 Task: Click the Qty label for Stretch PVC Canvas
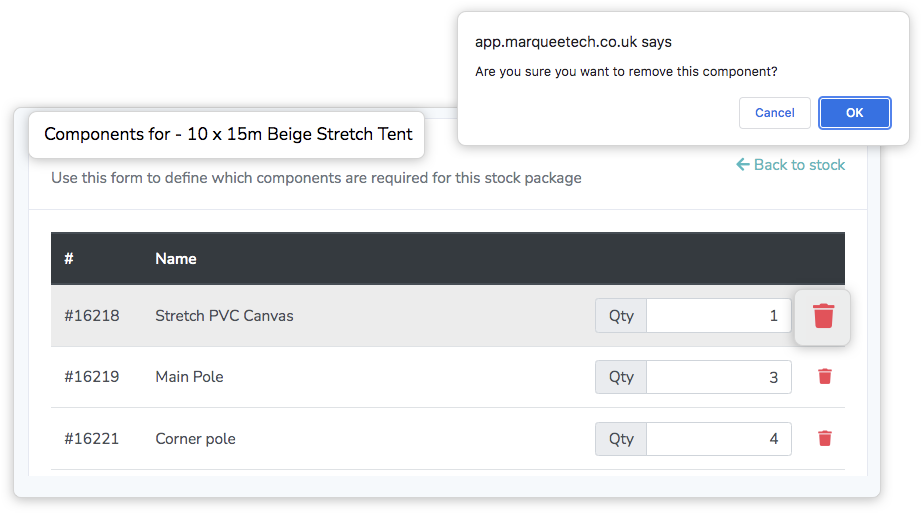coord(621,316)
